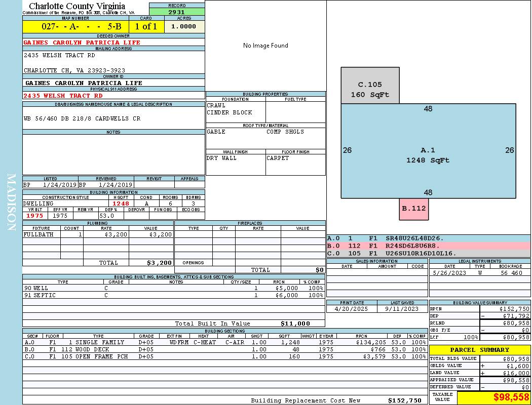Viewport: 532px width, 405px height.
Task: Select the 5/26/2023 legal instrument entry
Action: click(479, 273)
